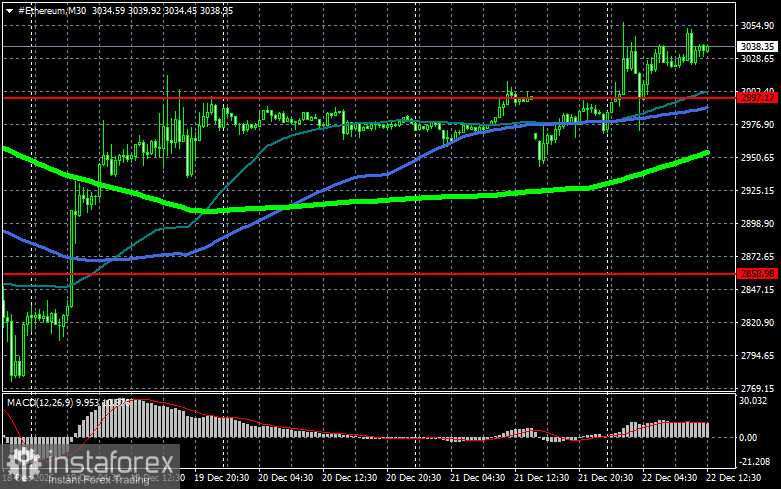This screenshot has width=781, height=489.
Task: Click the price scale value 3054.90
Action: [757, 25]
